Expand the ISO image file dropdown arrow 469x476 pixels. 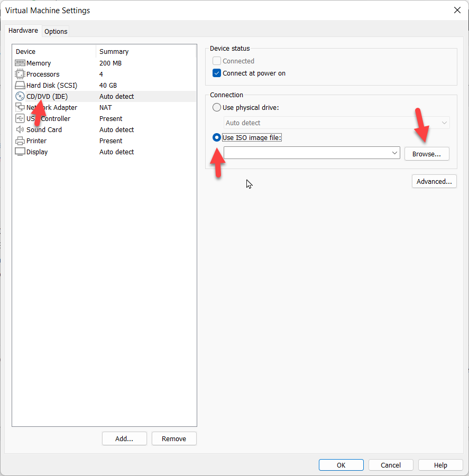394,153
